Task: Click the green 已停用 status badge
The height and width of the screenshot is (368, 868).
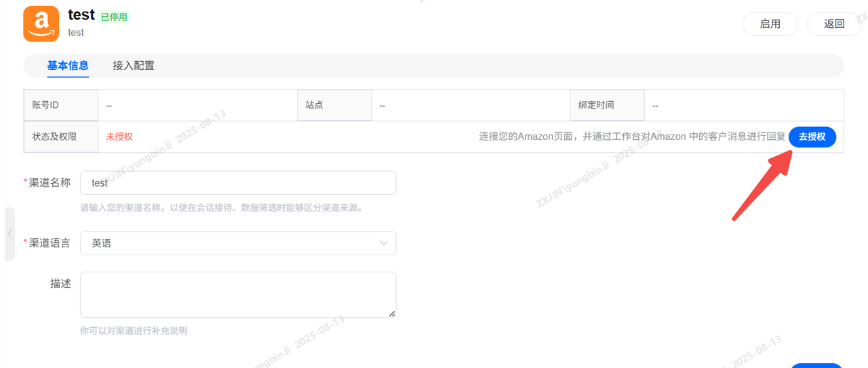Action: (114, 17)
